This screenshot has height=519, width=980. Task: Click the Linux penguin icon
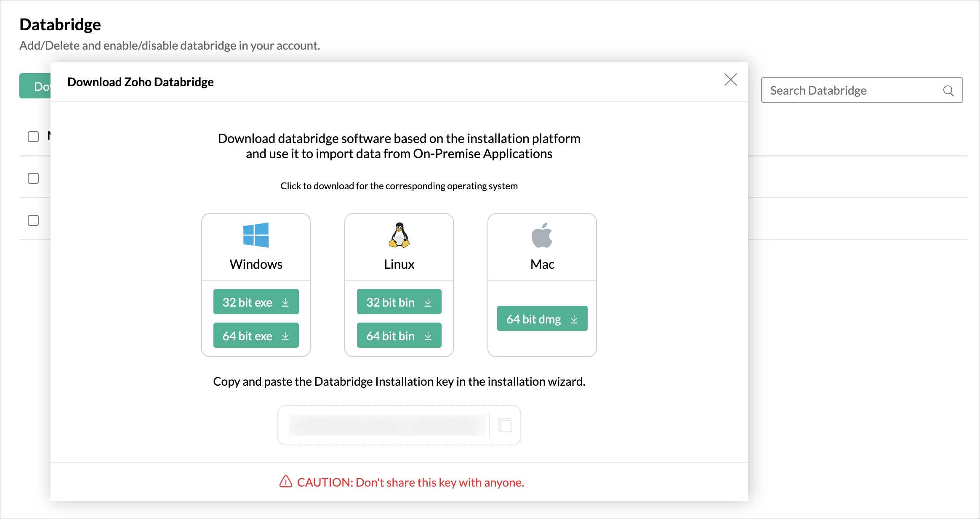click(399, 235)
